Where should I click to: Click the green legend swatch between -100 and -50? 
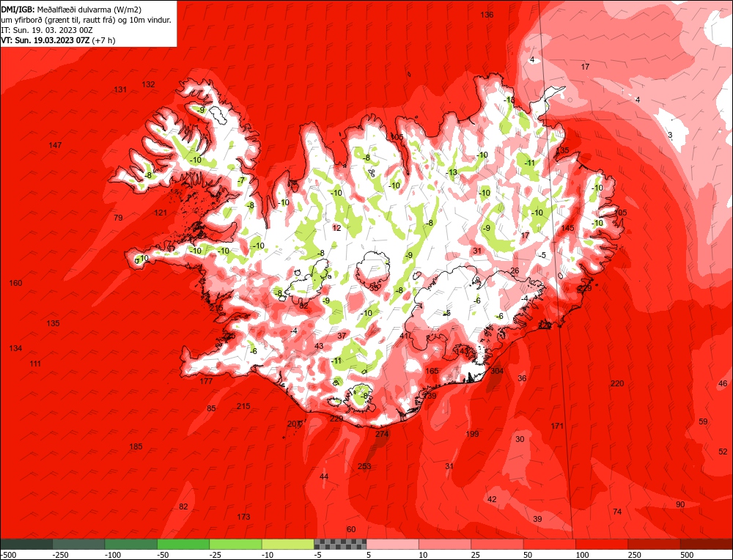click(x=131, y=544)
